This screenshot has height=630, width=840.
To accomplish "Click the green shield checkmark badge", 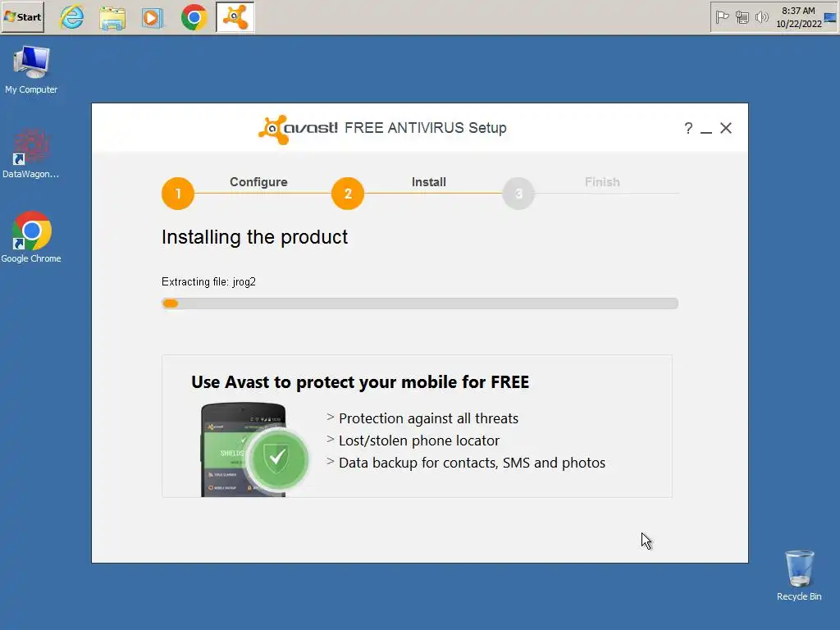I will click(277, 459).
